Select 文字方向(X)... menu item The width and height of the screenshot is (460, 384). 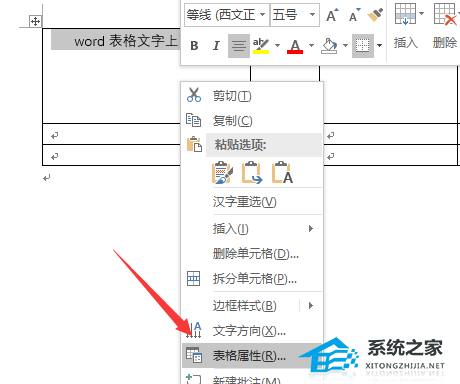pos(252,331)
